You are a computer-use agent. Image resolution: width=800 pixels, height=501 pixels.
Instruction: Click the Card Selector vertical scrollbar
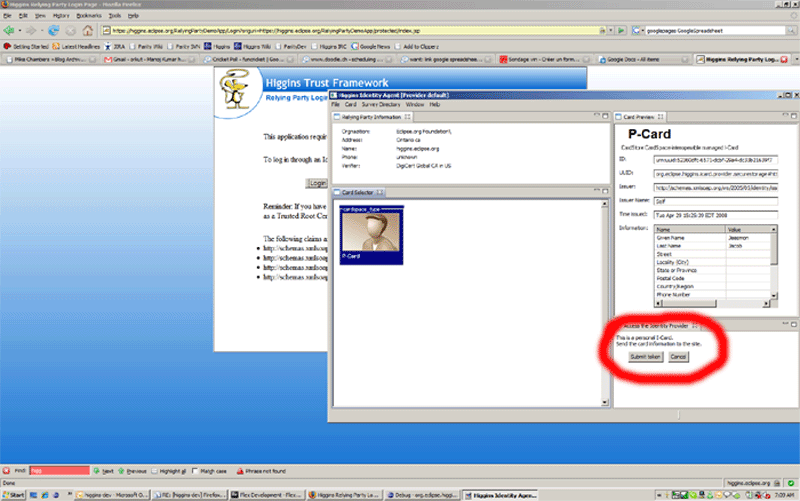605,304
